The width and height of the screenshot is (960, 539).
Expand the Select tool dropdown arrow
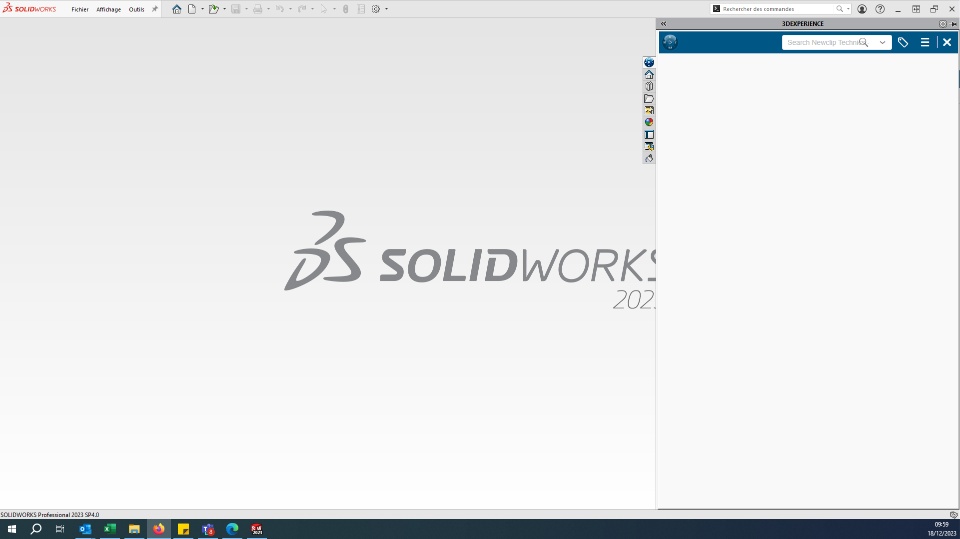pos(334,9)
